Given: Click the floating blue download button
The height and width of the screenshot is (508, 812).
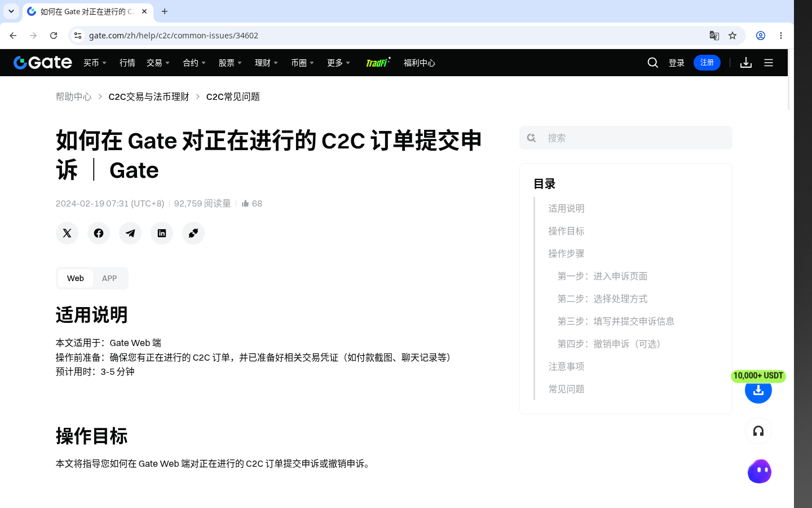Looking at the screenshot, I should pyautogui.click(x=758, y=390).
